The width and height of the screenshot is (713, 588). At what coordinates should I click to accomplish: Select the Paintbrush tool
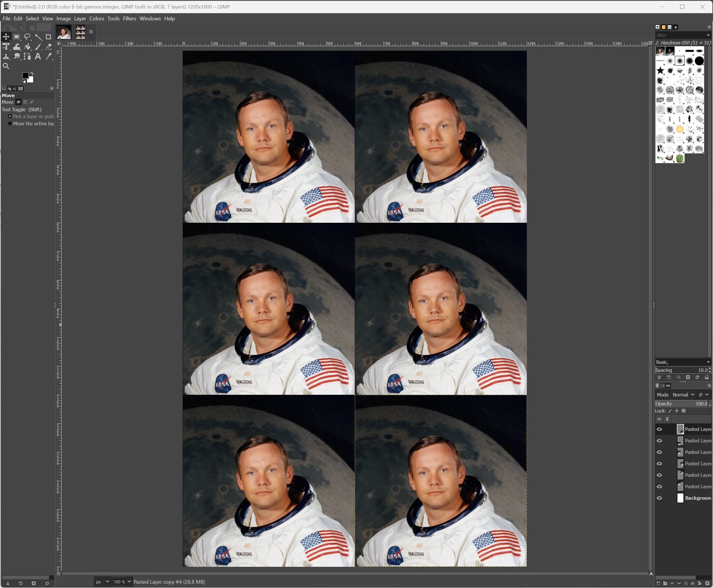[38, 46]
